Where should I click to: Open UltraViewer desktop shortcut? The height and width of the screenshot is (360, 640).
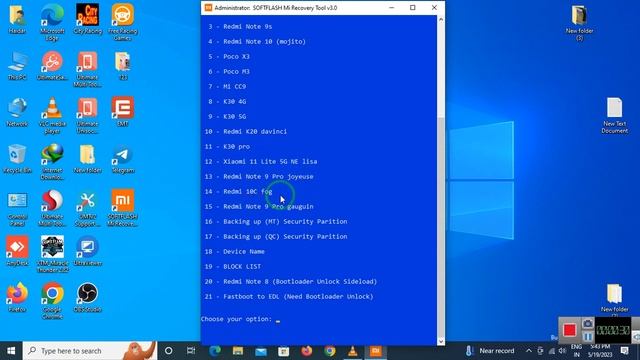tap(87, 251)
